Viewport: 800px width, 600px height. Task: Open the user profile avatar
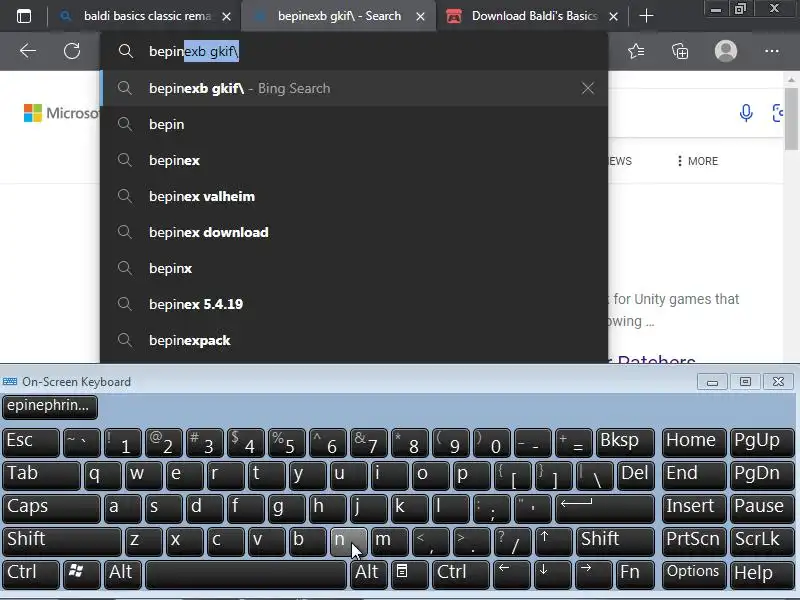pos(726,51)
